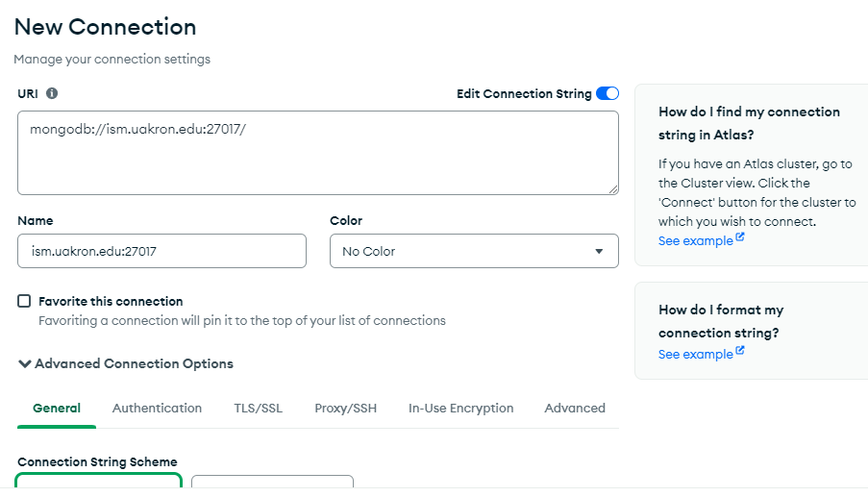Click the connection Name input field
This screenshot has height=497, width=868.
161,251
